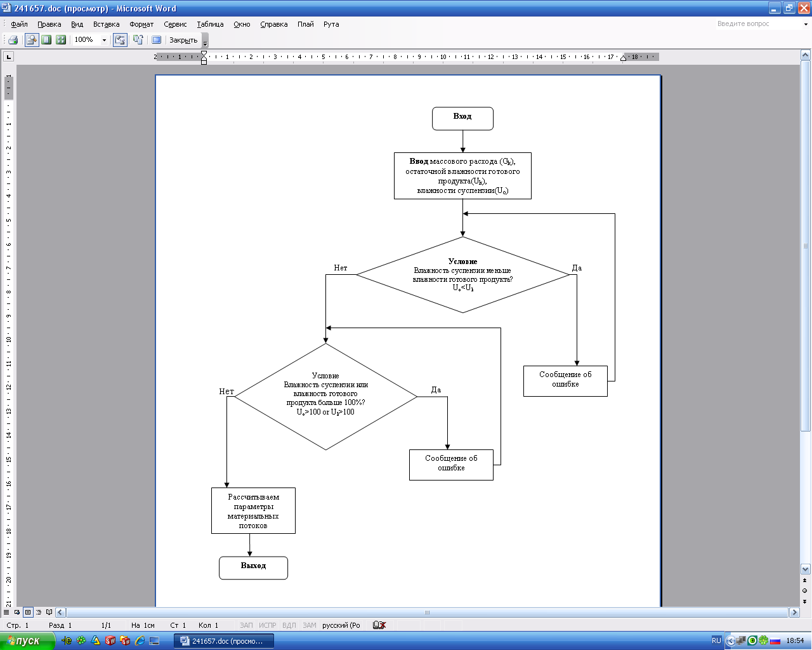Click the Print icon in the preview toolbar

[13, 40]
